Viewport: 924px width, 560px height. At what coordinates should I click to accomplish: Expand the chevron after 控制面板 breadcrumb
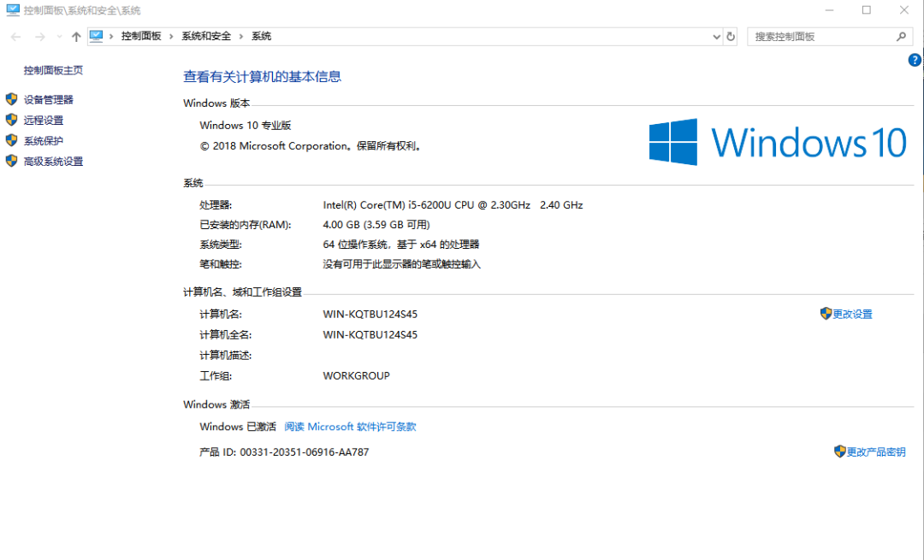point(171,37)
